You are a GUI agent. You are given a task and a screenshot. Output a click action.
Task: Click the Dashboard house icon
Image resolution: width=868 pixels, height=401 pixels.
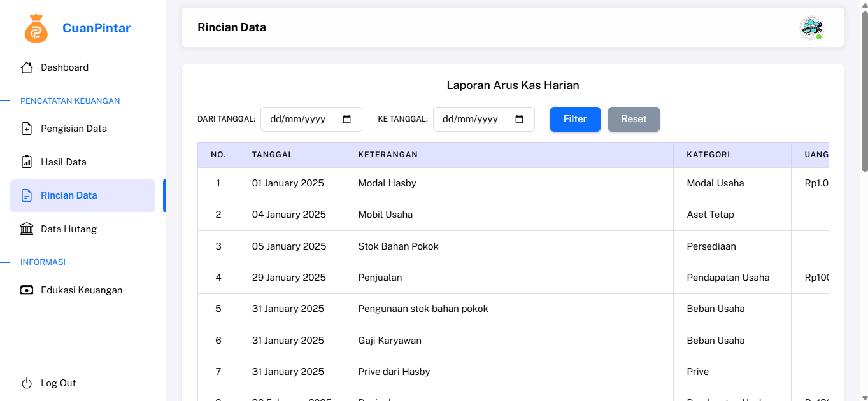point(27,67)
